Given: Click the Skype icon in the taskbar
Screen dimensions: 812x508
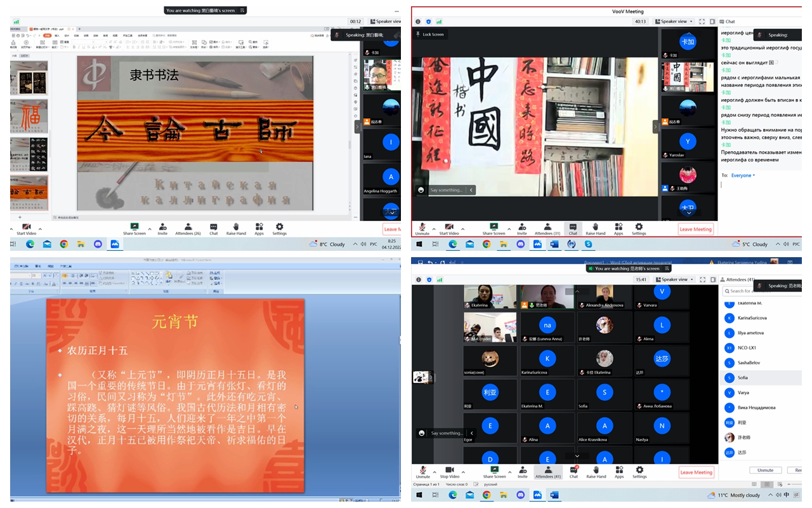Looking at the screenshot, I should (x=588, y=244).
